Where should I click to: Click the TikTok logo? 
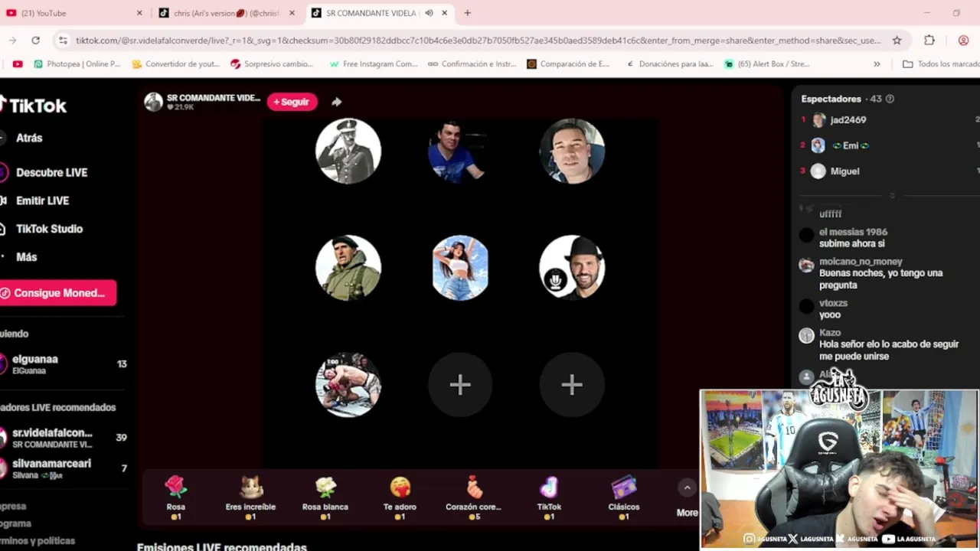34,105
